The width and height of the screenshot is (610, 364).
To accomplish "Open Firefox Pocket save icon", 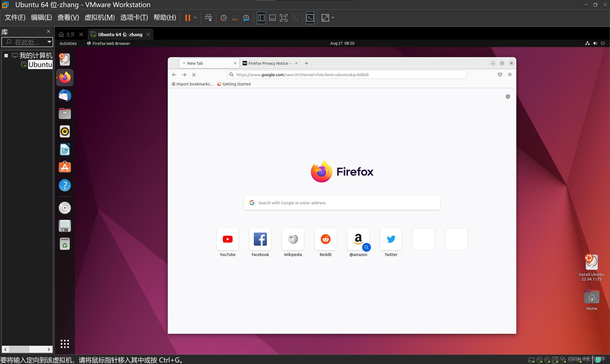I will tap(500, 75).
